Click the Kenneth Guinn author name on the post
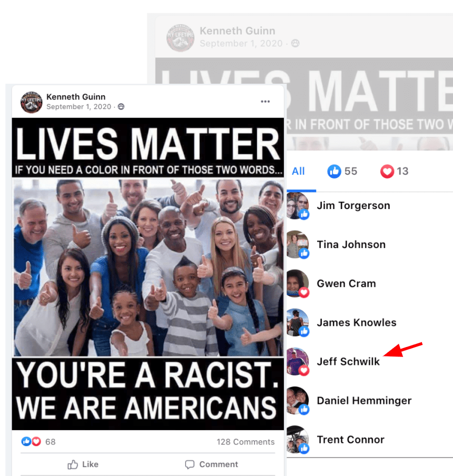The width and height of the screenshot is (453, 476). [76, 97]
